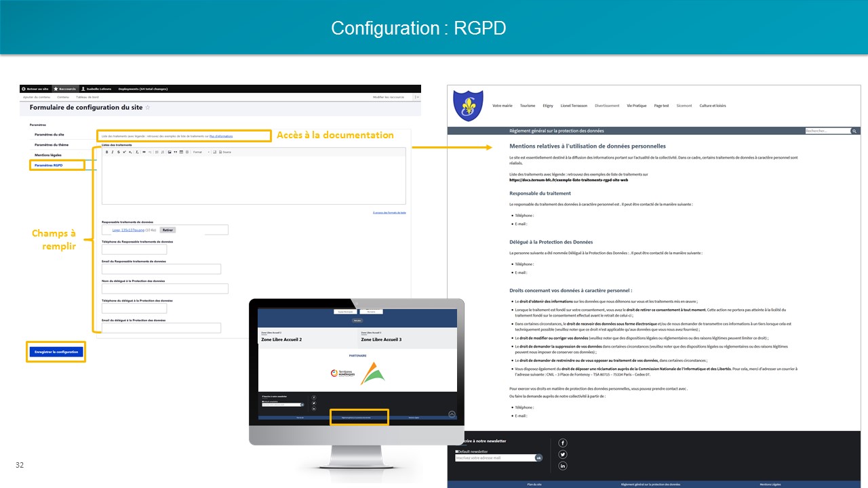Click the Facebook icon in site footer

pyautogui.click(x=563, y=443)
